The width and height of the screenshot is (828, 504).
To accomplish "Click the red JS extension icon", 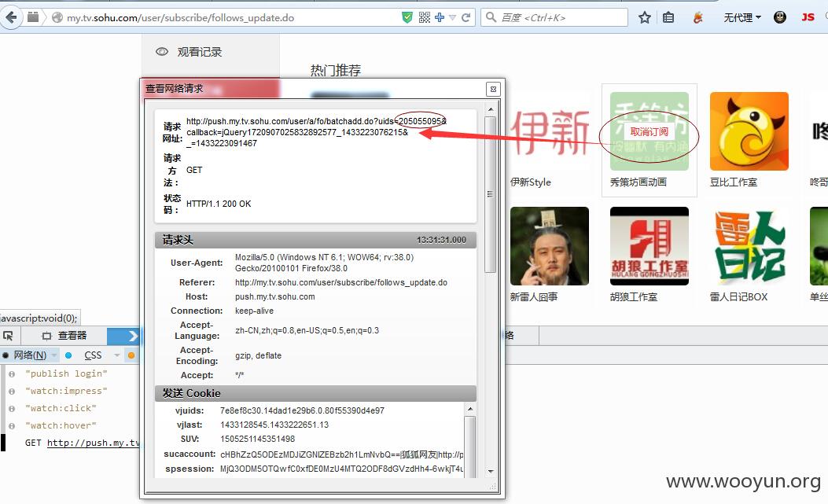I will [x=808, y=17].
